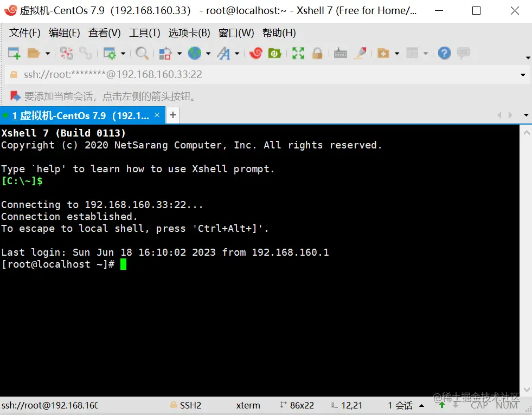Launch Xmanager red swirl icon
Viewport: 532px width, 415px height.
coord(256,53)
